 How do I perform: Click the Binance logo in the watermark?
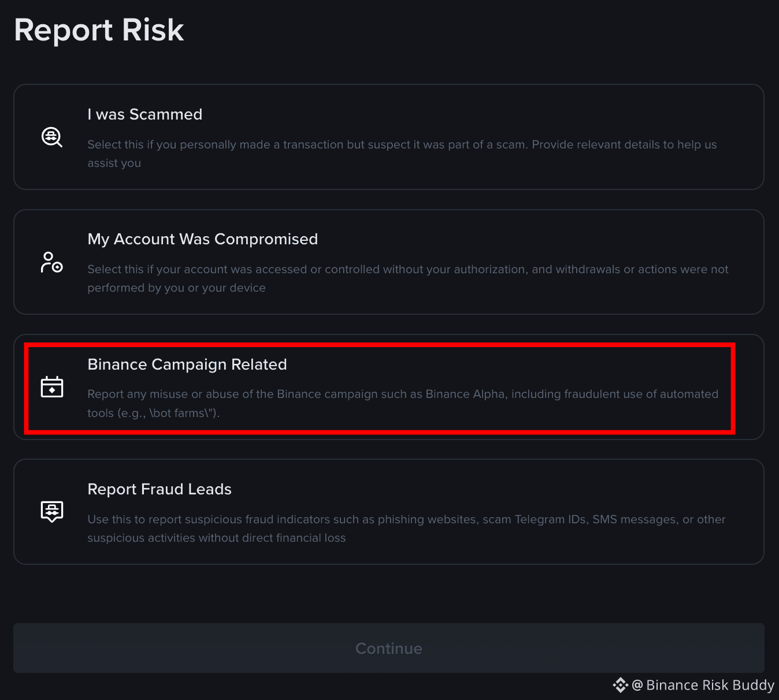(x=621, y=685)
